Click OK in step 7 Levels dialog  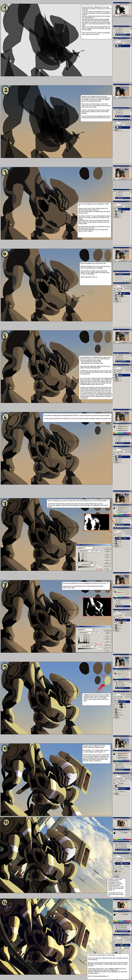(x=107, y=549)
